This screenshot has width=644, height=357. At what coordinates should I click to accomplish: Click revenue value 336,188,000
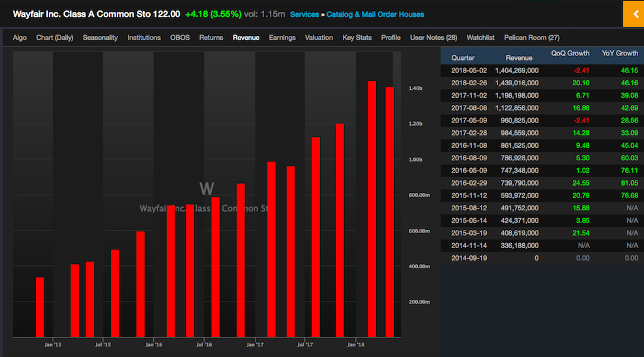tap(520, 246)
